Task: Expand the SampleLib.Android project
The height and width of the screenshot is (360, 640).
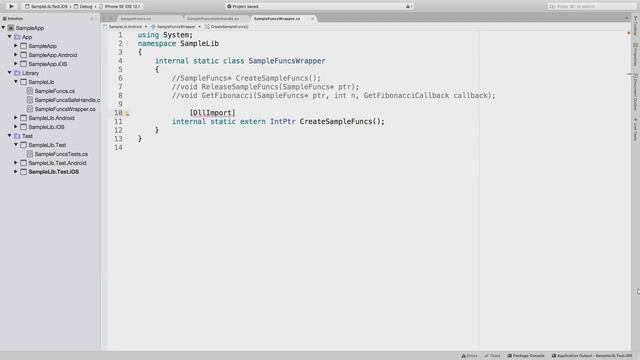Action: [x=16, y=118]
